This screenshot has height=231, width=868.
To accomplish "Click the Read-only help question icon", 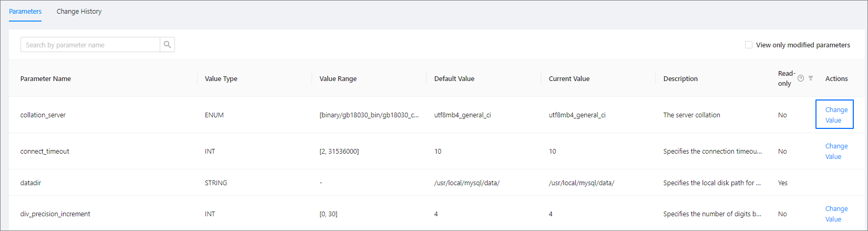I will [x=801, y=78].
